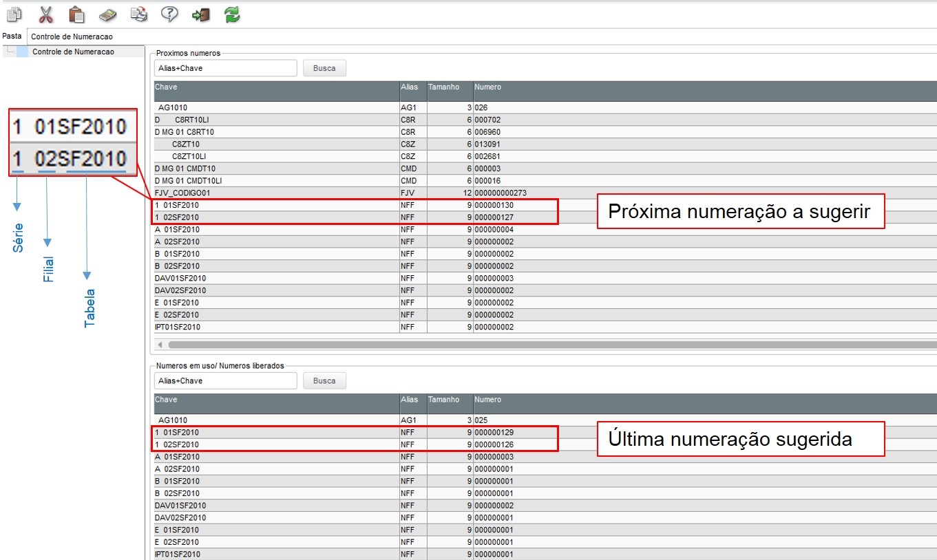This screenshot has width=937, height=560.
Task: Click the exit door icon
Action: click(200, 14)
